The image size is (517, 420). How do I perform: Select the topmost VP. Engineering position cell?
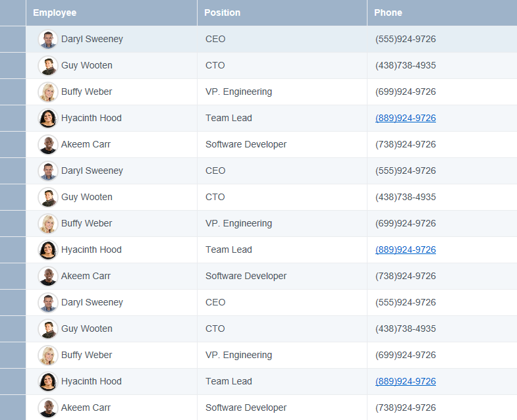click(282, 92)
